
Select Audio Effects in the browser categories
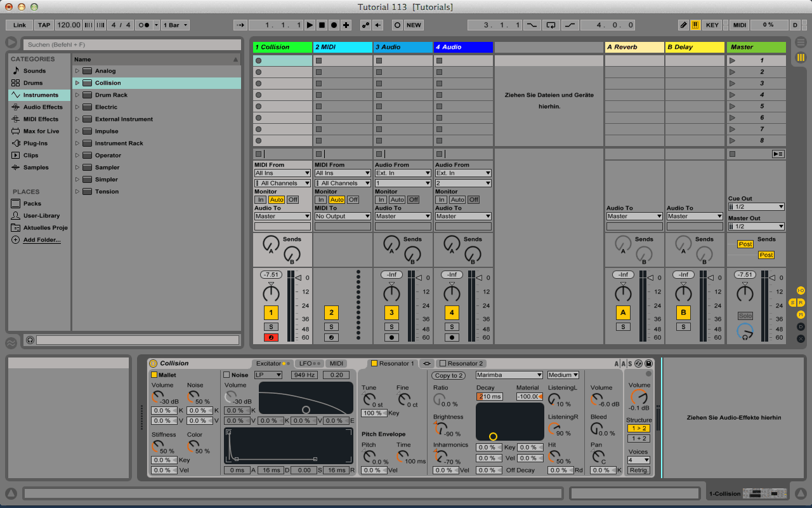43,107
